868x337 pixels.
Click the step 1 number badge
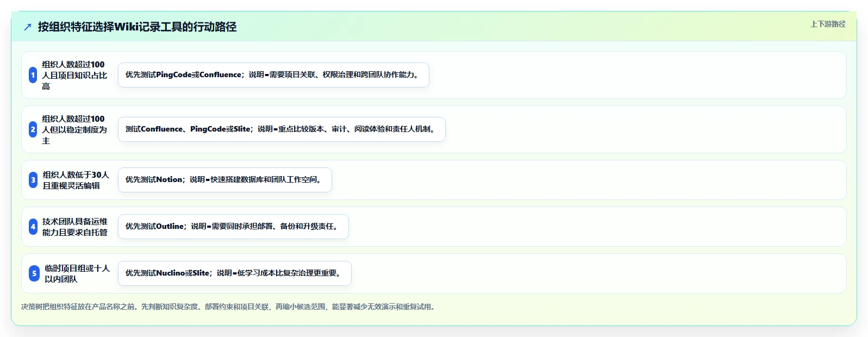[33, 75]
